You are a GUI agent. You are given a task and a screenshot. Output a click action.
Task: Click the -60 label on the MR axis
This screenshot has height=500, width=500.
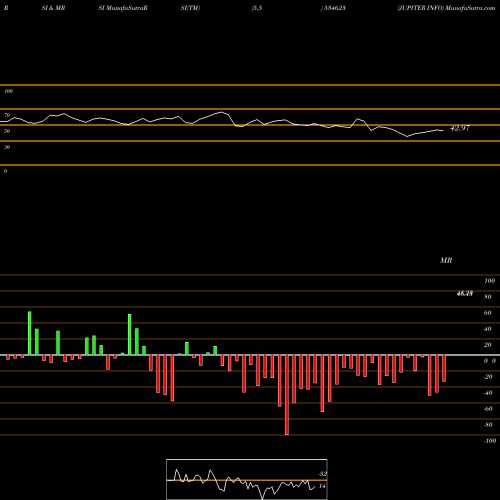point(488,409)
